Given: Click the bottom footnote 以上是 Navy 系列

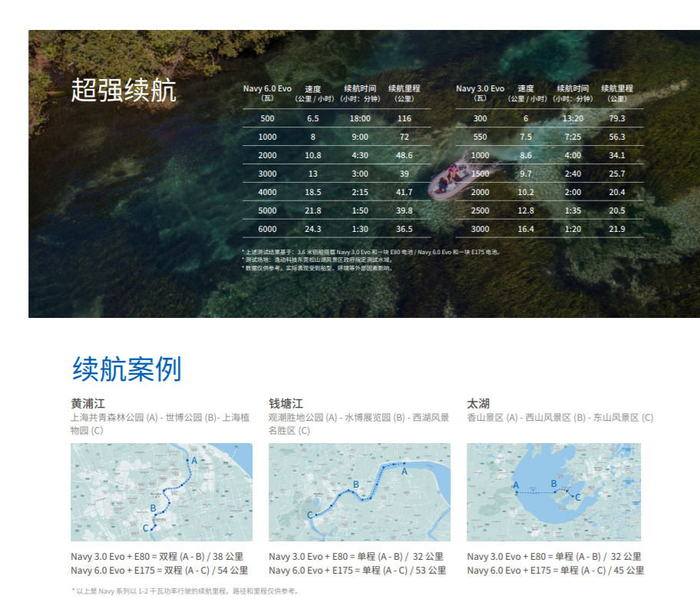Looking at the screenshot, I should (185, 591).
